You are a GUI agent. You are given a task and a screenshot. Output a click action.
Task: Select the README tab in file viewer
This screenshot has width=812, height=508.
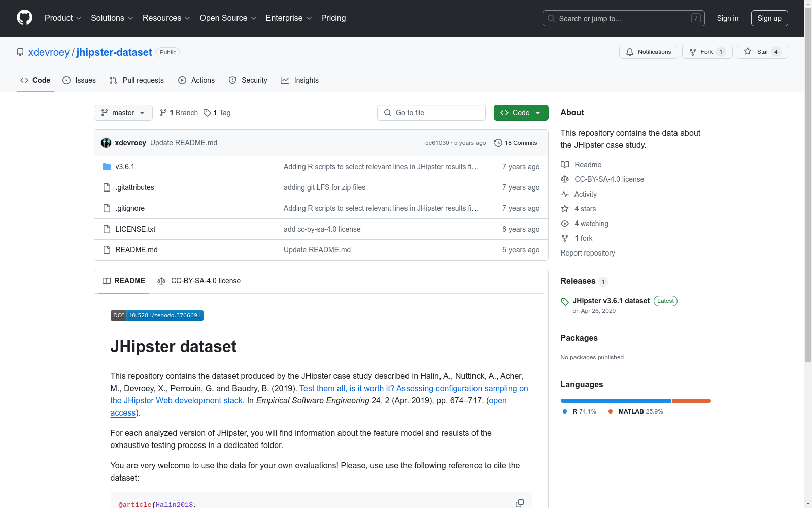pos(124,281)
